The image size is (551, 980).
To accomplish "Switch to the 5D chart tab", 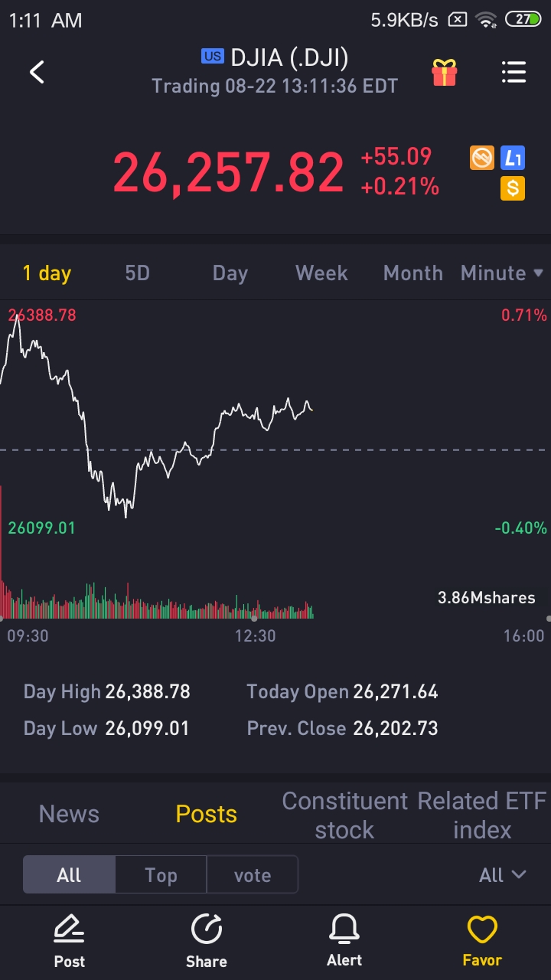I will click(138, 273).
